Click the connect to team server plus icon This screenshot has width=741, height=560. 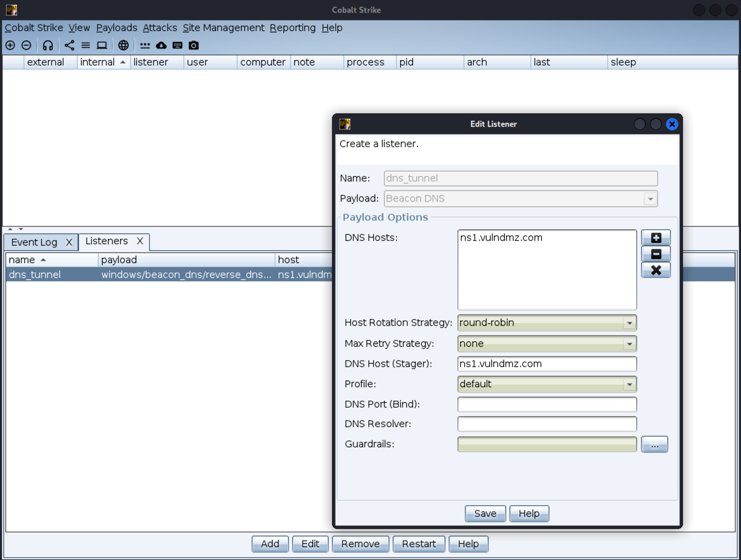(x=10, y=45)
